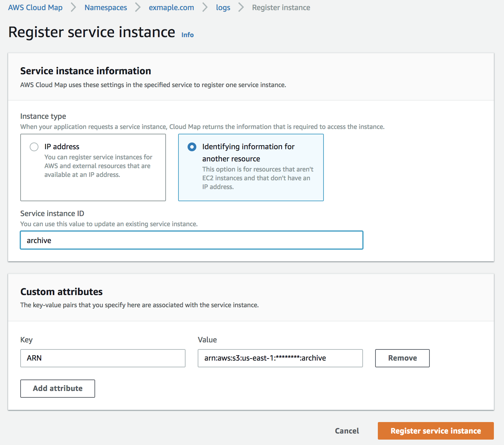Screen dimensions: 504x445
Task: Add a new custom attribute
Action: coord(57,388)
